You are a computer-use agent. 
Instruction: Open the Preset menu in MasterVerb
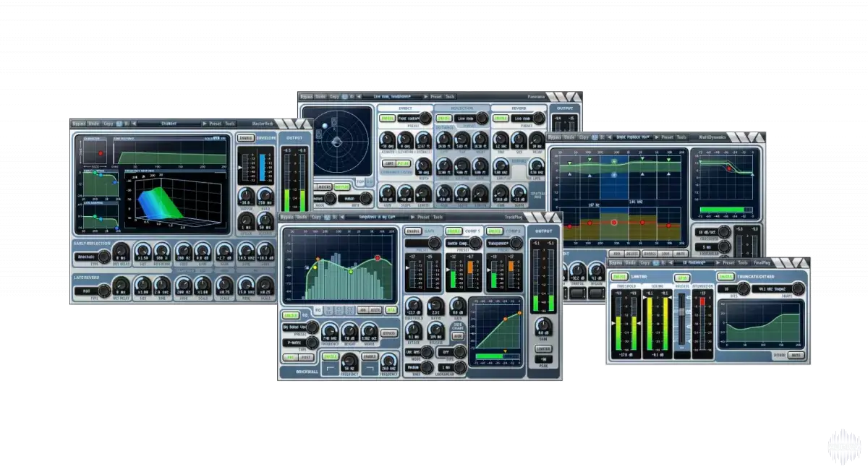pyautogui.click(x=216, y=124)
